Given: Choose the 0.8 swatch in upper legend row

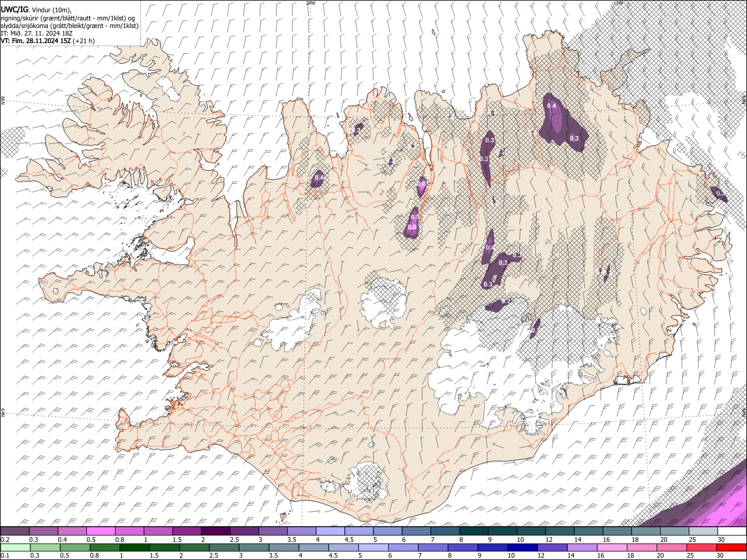Looking at the screenshot, I should pos(130,531).
